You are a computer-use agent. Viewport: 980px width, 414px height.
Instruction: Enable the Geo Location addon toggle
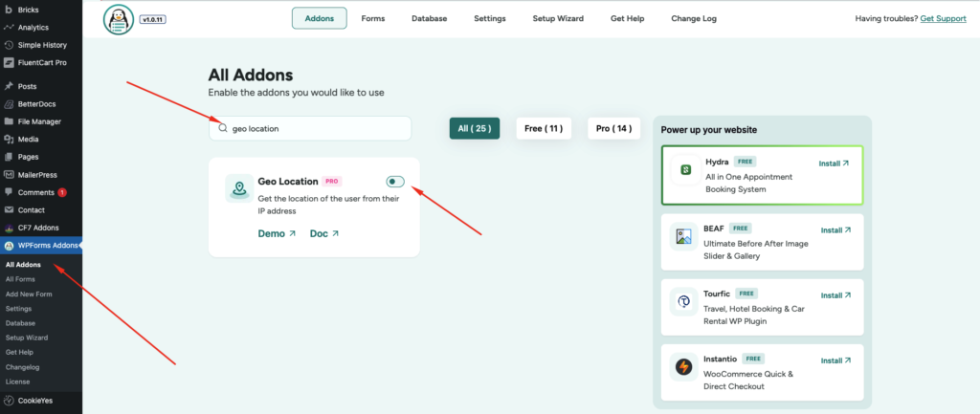pyautogui.click(x=395, y=182)
